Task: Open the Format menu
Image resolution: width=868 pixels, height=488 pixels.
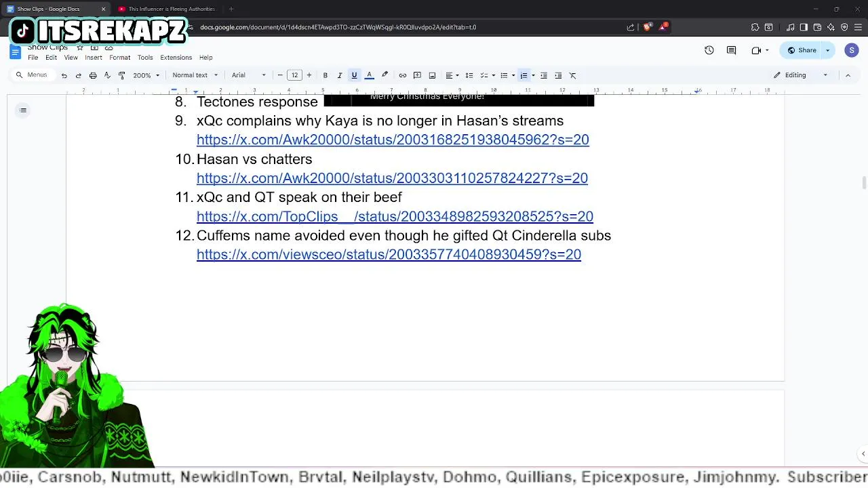Action: coord(120,58)
